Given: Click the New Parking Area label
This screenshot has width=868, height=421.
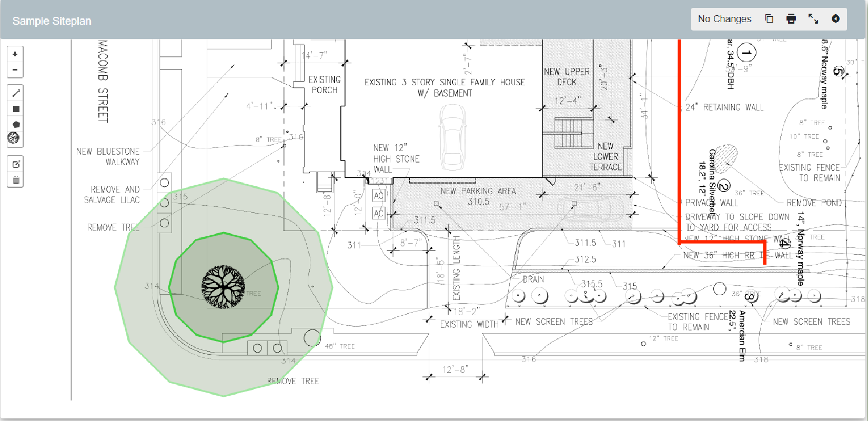Looking at the screenshot, I should pyautogui.click(x=478, y=191).
